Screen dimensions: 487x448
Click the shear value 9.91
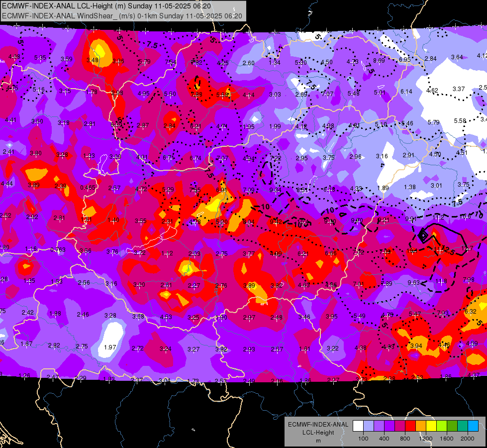pos(411,219)
